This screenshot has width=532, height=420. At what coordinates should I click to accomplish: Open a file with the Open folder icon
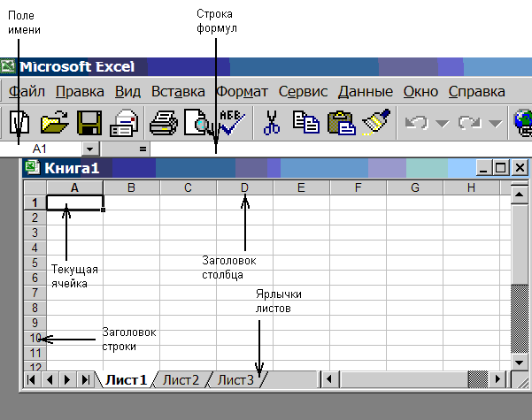click(54, 123)
